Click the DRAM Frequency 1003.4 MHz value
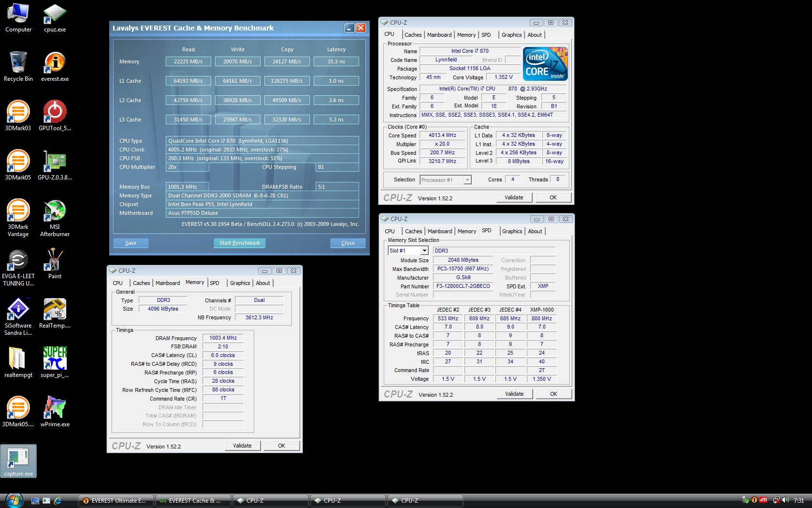 [x=223, y=338]
